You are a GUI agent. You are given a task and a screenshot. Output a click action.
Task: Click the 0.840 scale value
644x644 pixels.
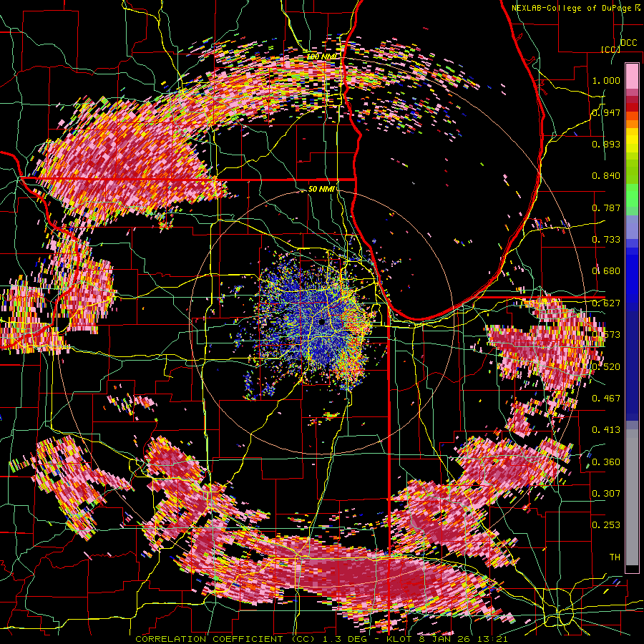606,176
